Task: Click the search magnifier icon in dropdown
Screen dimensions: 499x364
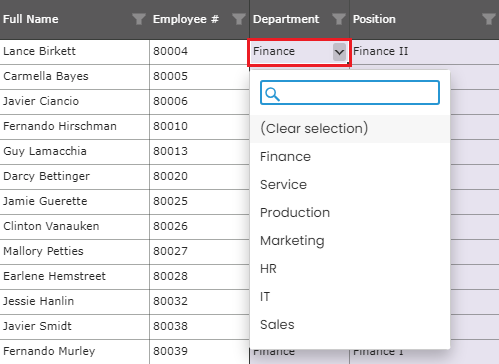Action: click(272, 94)
